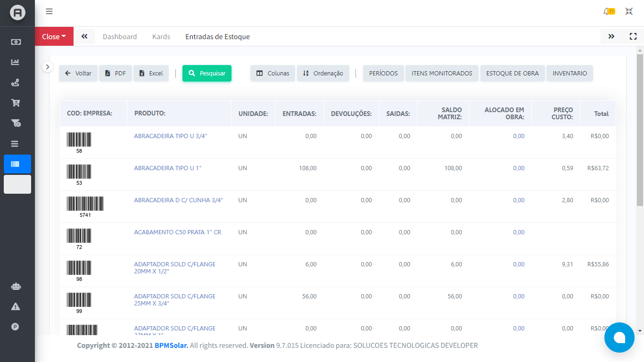Open the funnel with dollar sidebar icon
This screenshot has height=362, width=644.
[16, 123]
